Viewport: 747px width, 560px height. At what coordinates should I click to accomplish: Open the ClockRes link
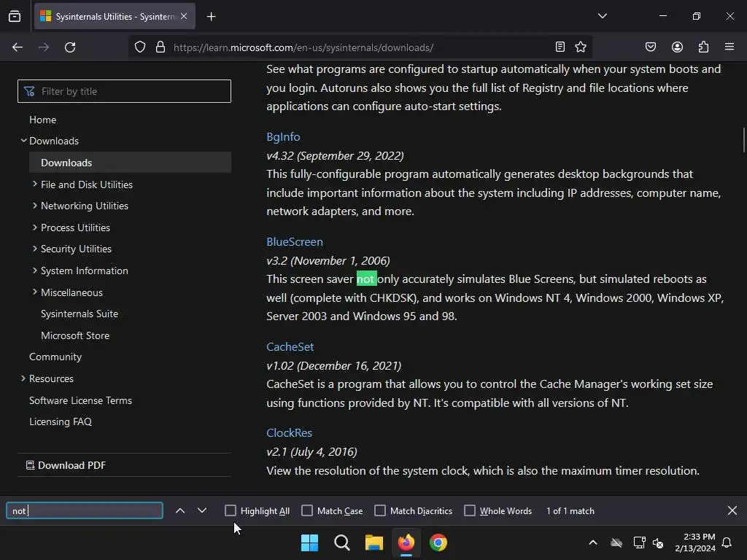289,433
